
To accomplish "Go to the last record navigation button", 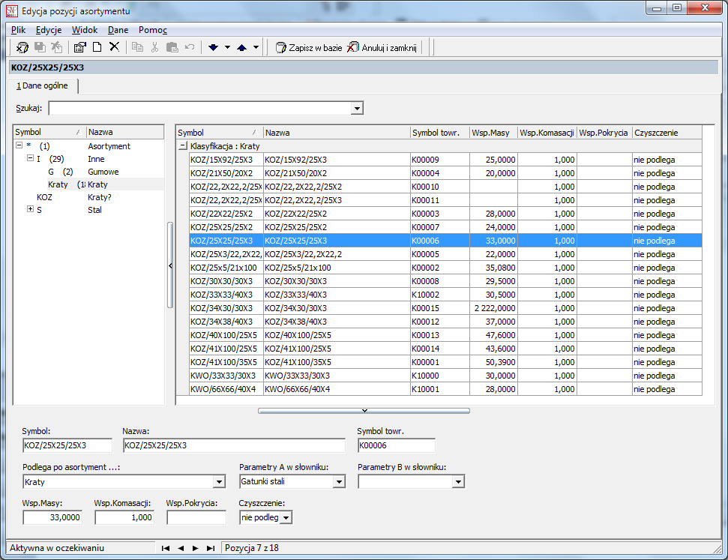I will coord(211,549).
